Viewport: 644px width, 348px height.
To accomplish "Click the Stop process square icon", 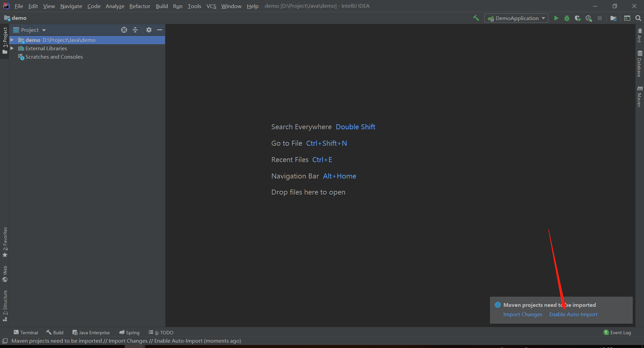I will [x=600, y=18].
